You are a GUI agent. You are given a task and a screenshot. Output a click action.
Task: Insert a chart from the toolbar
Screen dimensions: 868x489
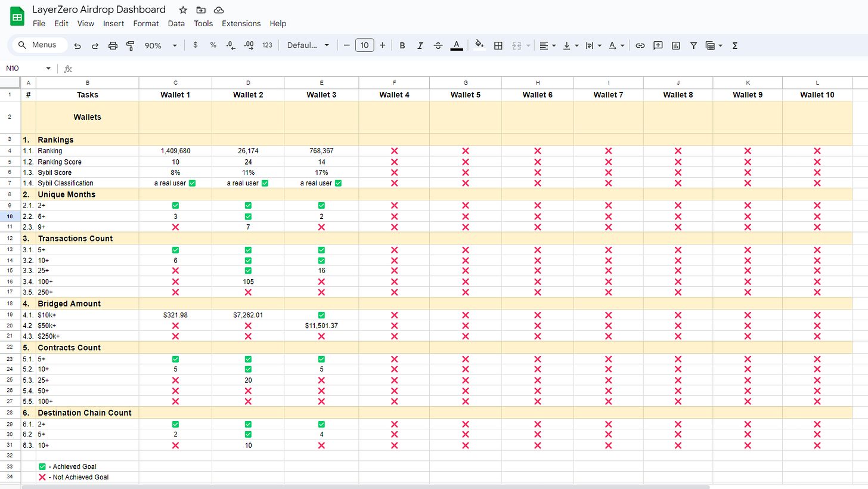pyautogui.click(x=676, y=45)
